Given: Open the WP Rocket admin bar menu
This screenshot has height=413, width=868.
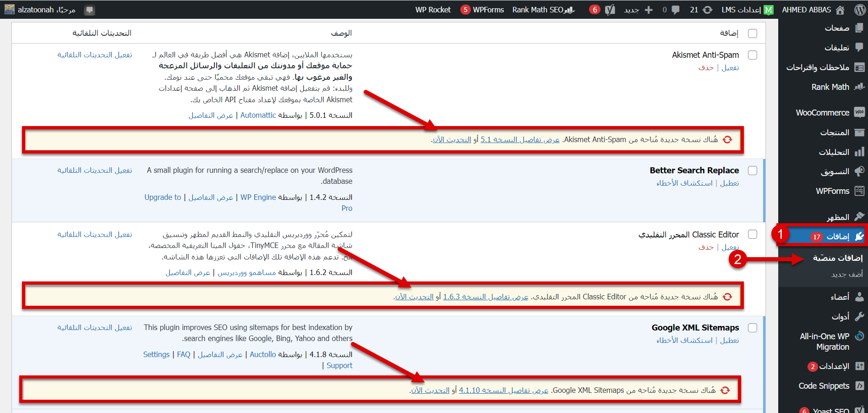Looking at the screenshot, I should [433, 10].
